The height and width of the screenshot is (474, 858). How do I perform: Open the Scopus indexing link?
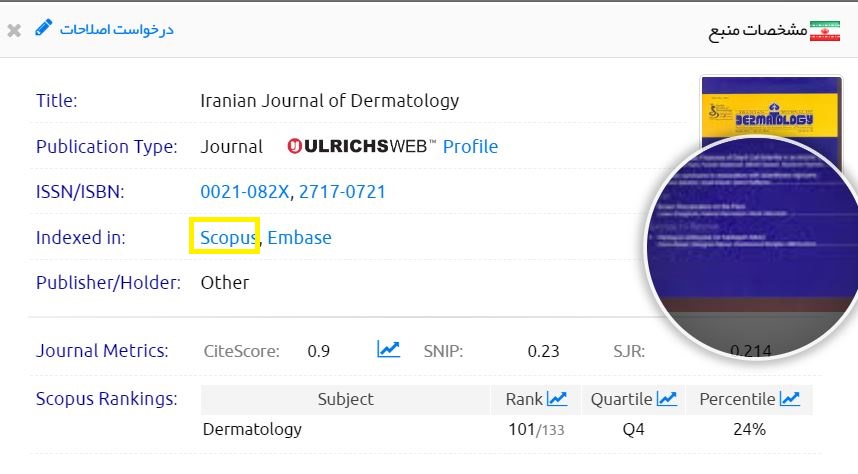click(x=228, y=237)
